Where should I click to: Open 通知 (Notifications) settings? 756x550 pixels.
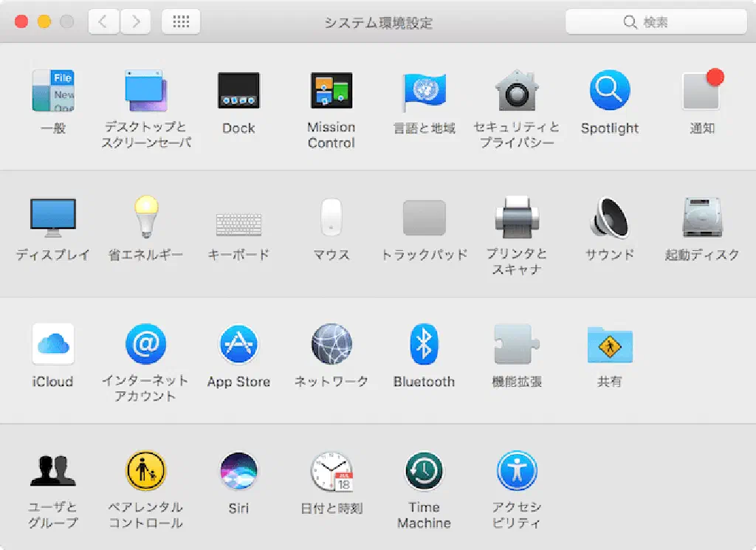tap(702, 92)
